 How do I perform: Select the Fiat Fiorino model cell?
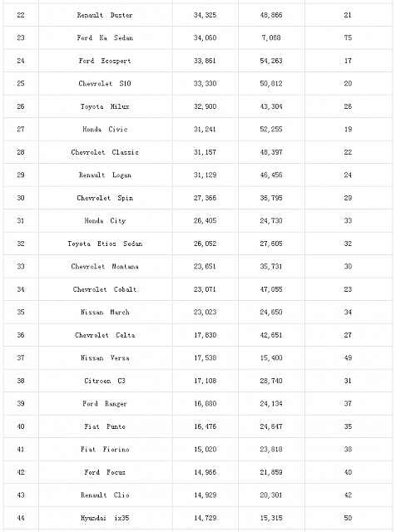105,449
